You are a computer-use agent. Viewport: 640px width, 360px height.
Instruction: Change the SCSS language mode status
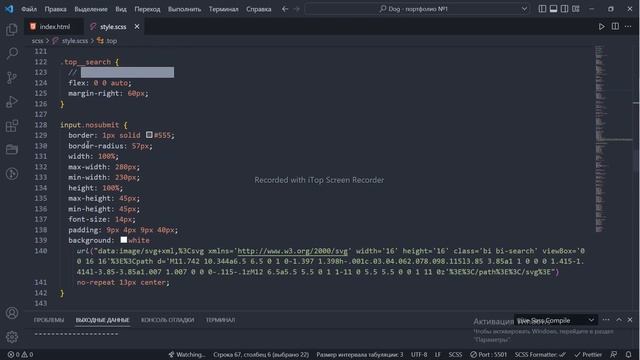[x=455, y=355]
